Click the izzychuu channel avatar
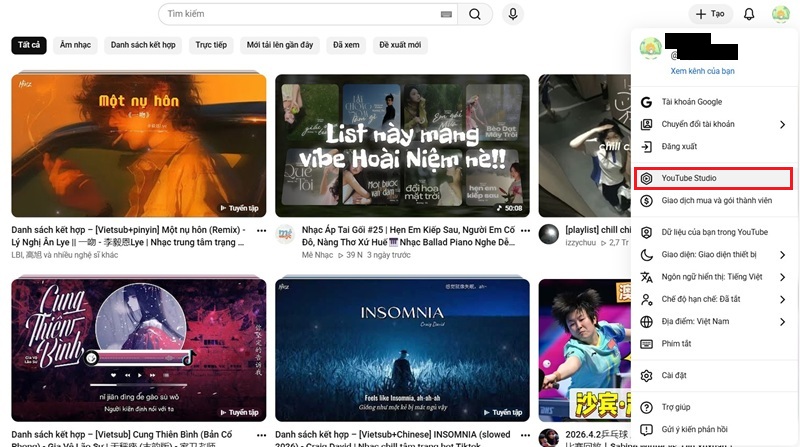The image size is (800, 447). [x=548, y=234]
